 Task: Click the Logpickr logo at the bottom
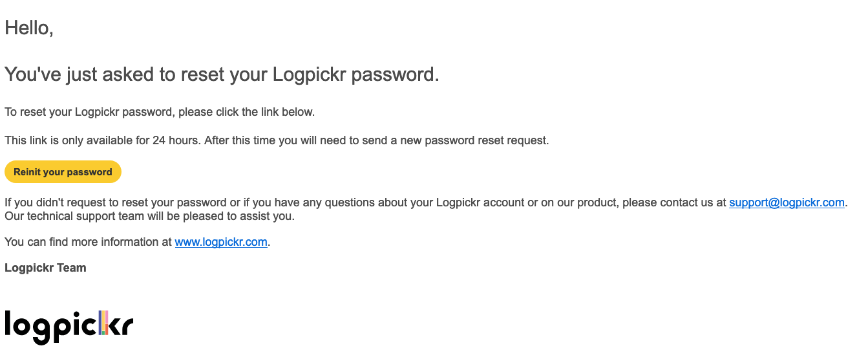pyautogui.click(x=69, y=327)
